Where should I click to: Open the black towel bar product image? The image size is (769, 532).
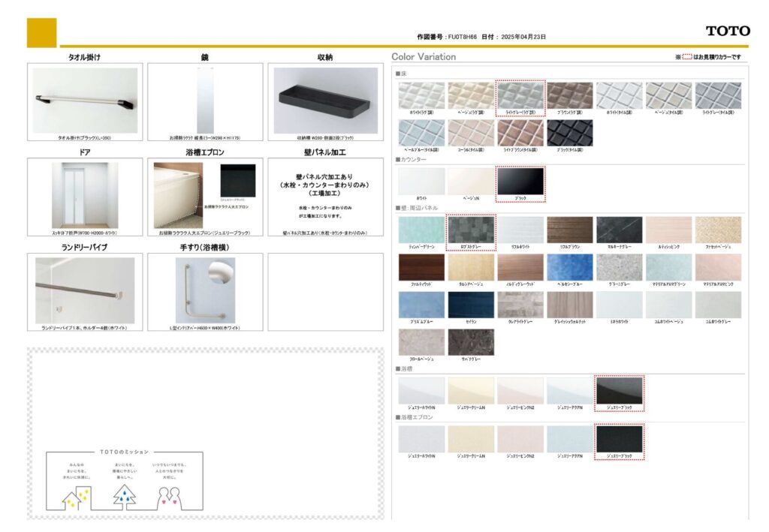[85, 101]
